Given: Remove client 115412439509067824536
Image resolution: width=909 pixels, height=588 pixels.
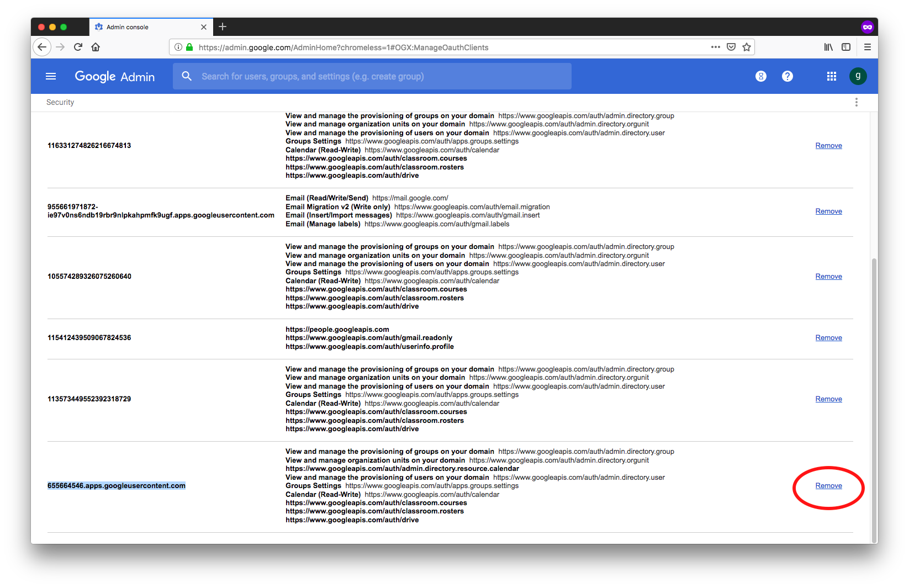Looking at the screenshot, I should click(x=828, y=338).
